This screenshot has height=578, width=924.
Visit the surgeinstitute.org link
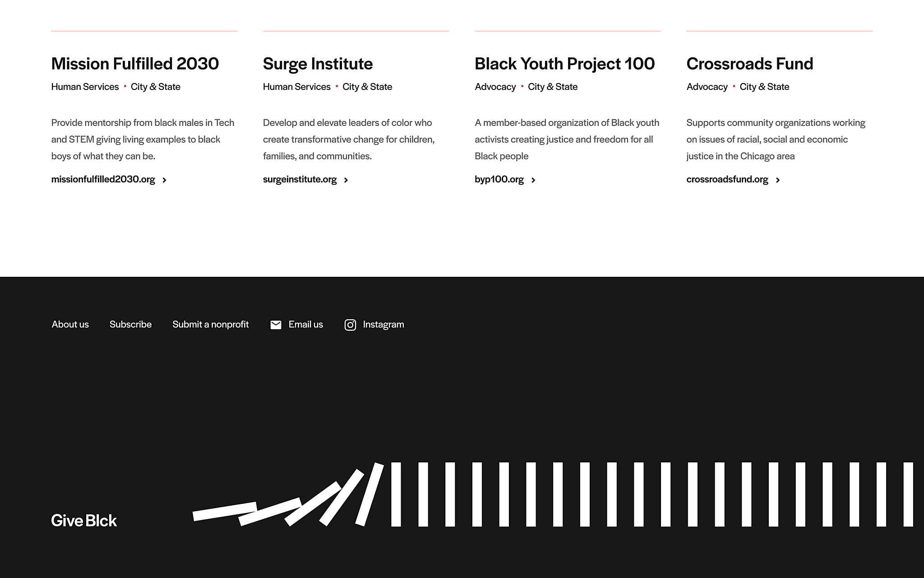[x=300, y=179]
